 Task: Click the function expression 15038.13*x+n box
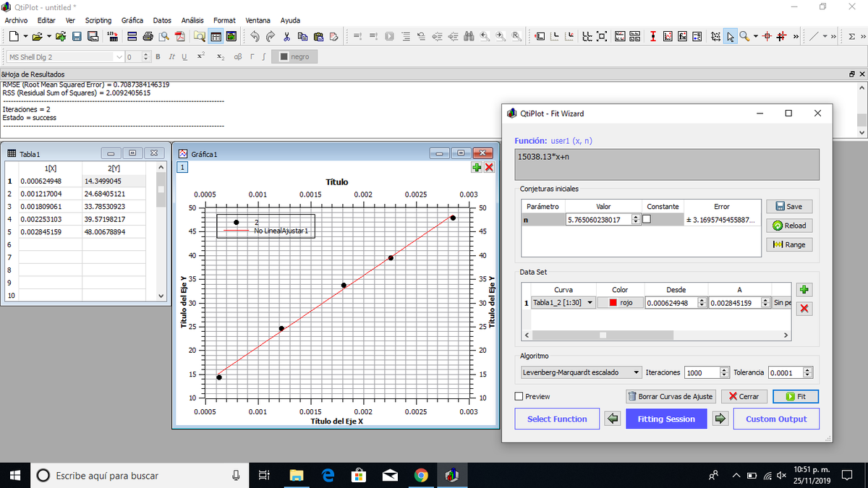click(x=667, y=165)
